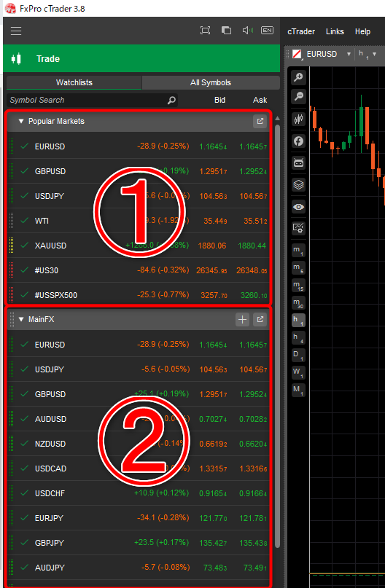Select the D1 daily timeframe button
This screenshot has height=588, width=385.
coord(299,354)
